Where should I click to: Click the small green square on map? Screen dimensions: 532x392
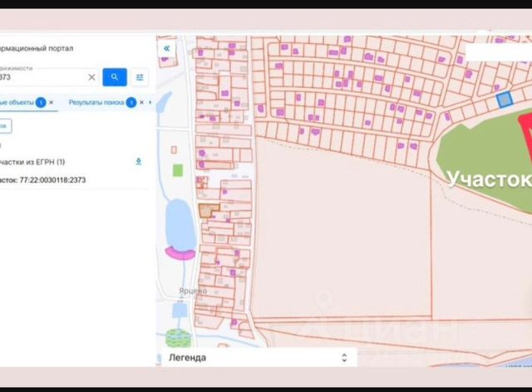tap(178, 170)
